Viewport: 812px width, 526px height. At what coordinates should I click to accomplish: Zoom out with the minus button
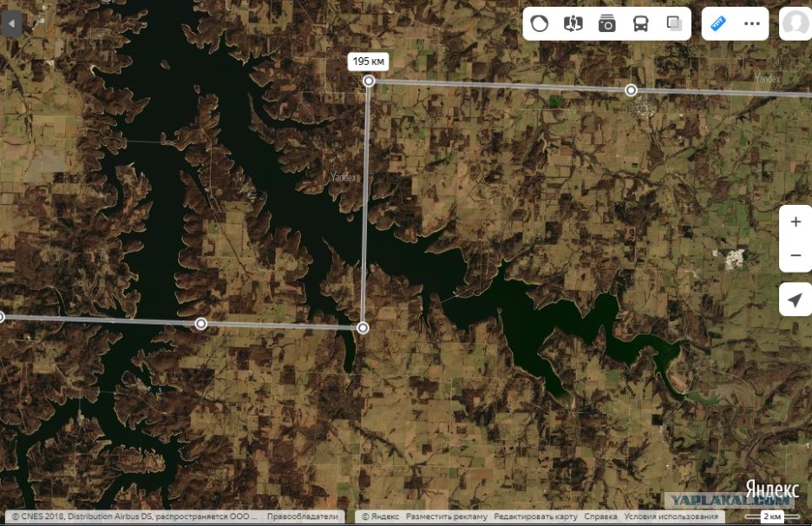(x=796, y=255)
